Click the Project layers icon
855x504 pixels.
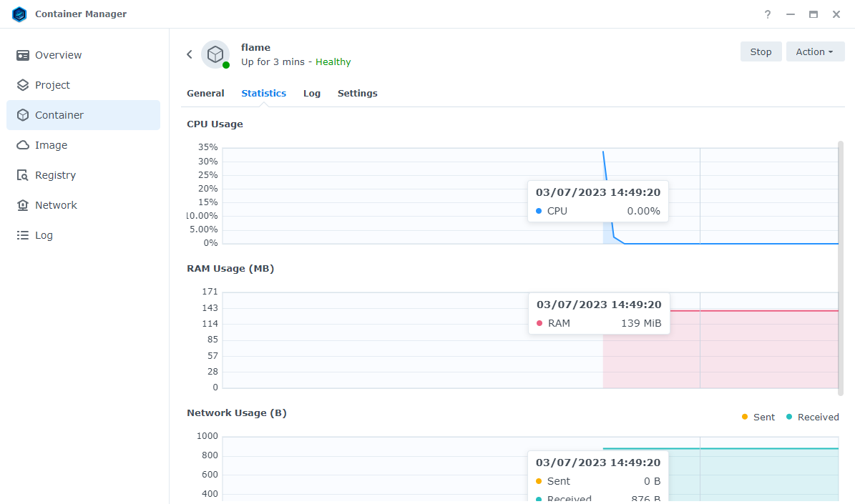tap(22, 85)
